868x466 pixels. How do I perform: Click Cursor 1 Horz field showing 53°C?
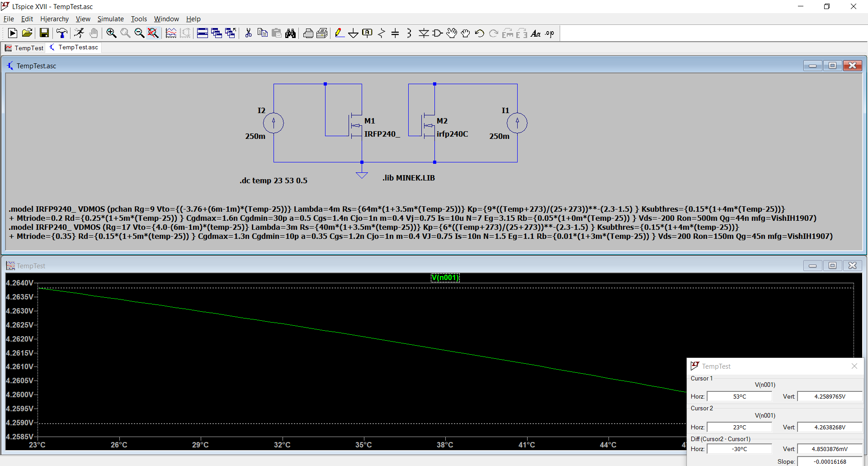[740, 396]
